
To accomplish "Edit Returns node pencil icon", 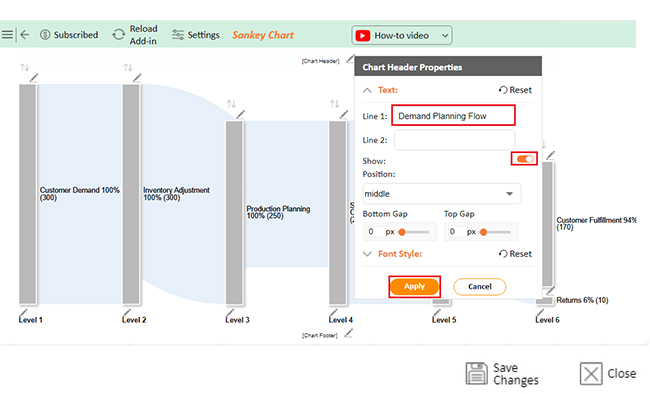I will [x=551, y=291].
